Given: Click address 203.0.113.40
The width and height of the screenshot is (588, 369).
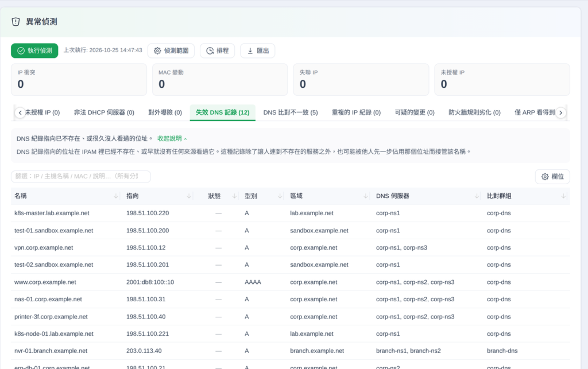Looking at the screenshot, I should click(x=144, y=351).
